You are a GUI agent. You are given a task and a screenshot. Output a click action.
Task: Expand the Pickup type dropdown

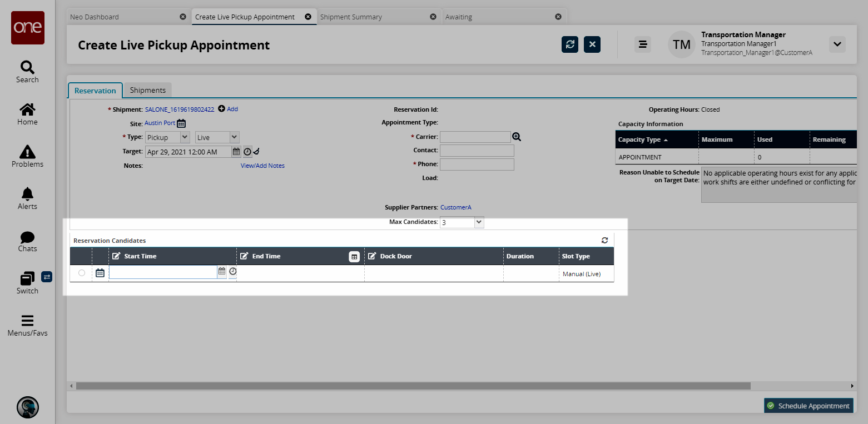click(185, 137)
